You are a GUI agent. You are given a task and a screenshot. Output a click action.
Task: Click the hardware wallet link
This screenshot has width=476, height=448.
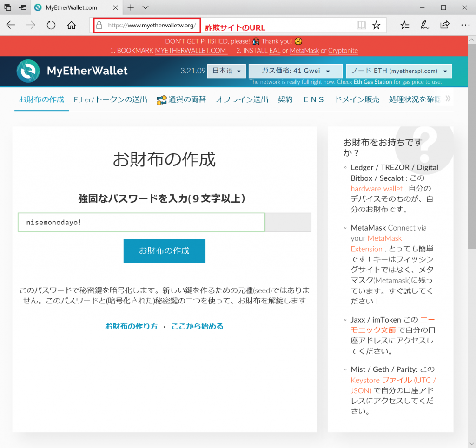coord(377,189)
